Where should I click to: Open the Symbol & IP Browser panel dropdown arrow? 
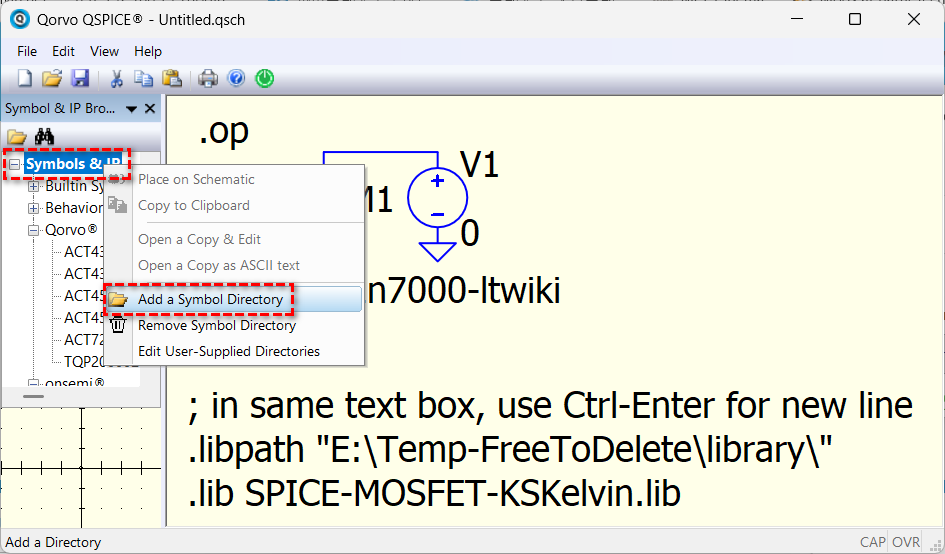coord(131,109)
